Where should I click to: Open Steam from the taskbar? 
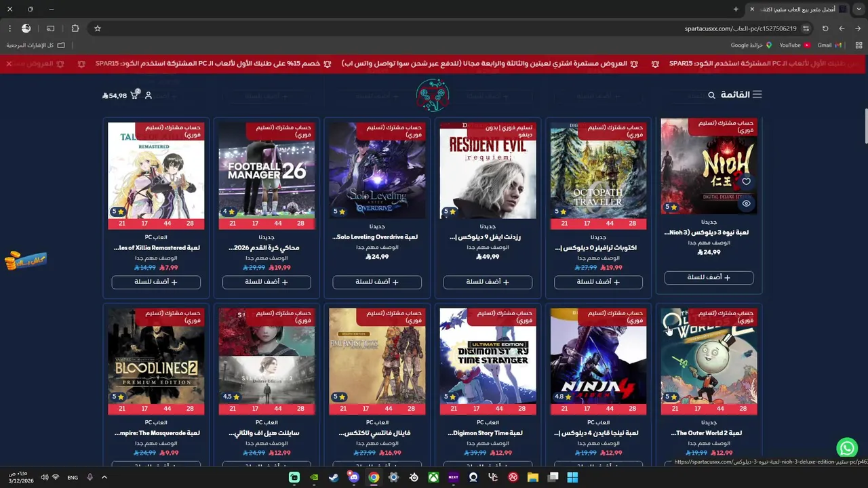pyautogui.click(x=334, y=477)
